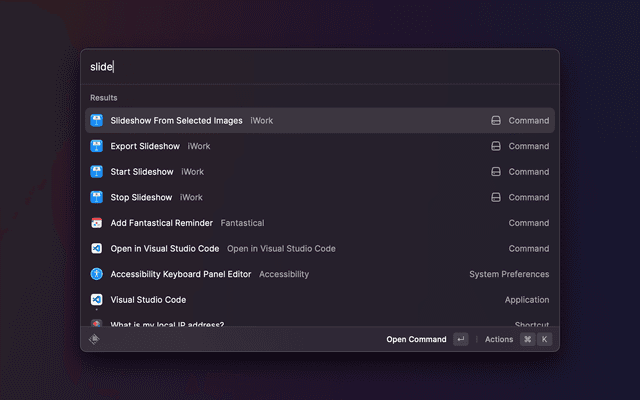Click the Keynote icon next to Start Slideshow
Screen dimensions: 640x400
pos(97,172)
